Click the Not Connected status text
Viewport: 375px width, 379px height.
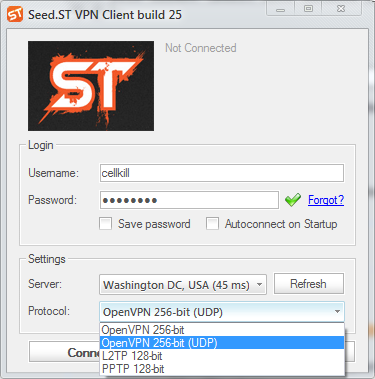[x=201, y=48]
